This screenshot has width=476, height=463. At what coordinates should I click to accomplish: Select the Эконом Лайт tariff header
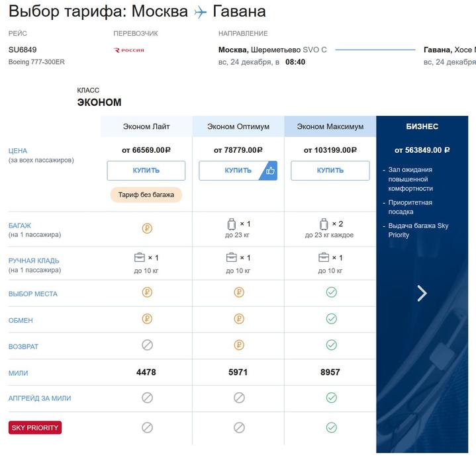tap(146, 126)
